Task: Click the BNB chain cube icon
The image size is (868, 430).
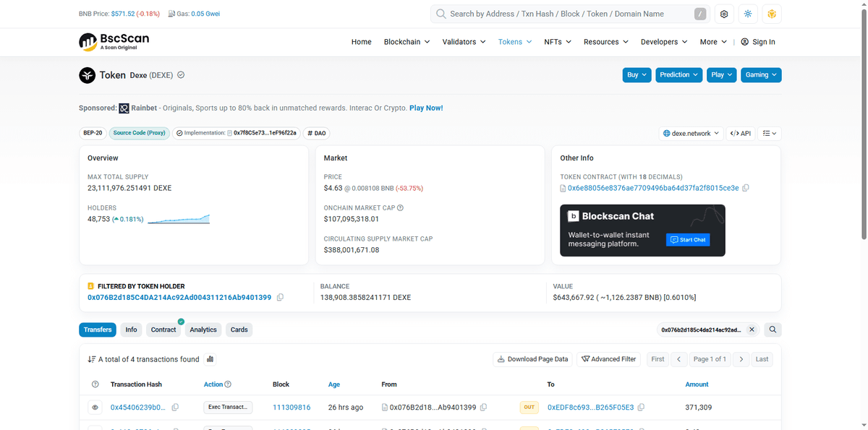Action: point(772,14)
